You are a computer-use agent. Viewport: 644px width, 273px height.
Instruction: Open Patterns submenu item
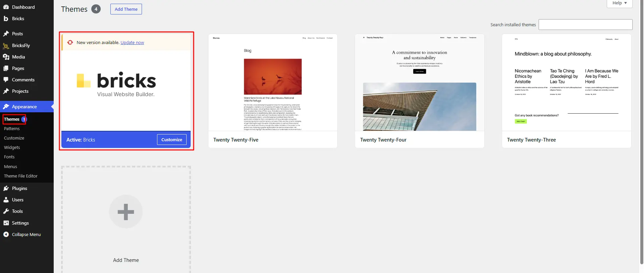click(x=12, y=129)
